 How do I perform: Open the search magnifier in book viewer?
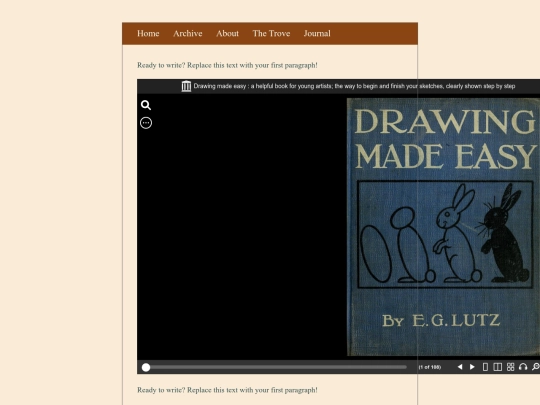click(x=146, y=105)
